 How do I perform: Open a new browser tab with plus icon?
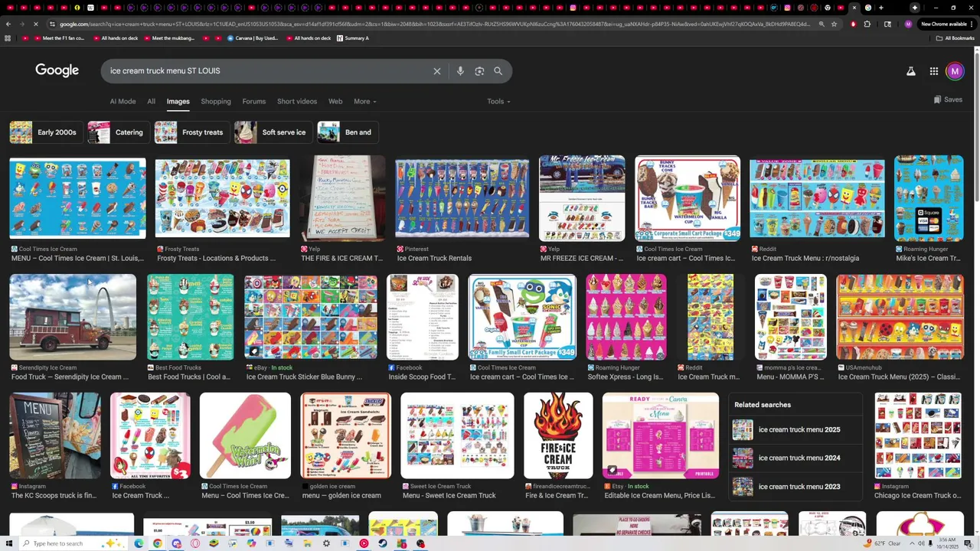tap(881, 8)
